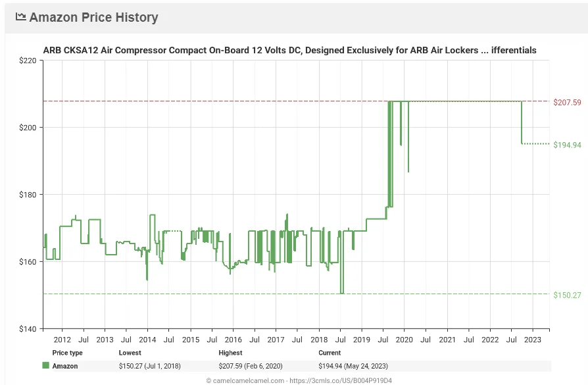The image size is (588, 385).
Task: Click the 2023 x-axis label
Action: tap(533, 340)
